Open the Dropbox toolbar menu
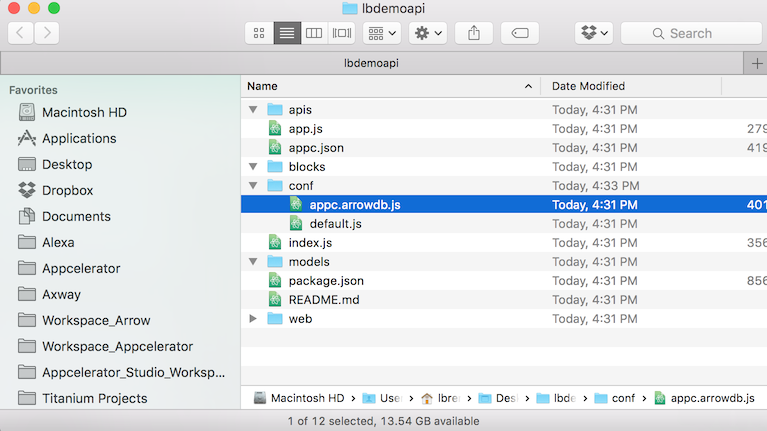Image resolution: width=767 pixels, height=431 pixels. coord(594,33)
